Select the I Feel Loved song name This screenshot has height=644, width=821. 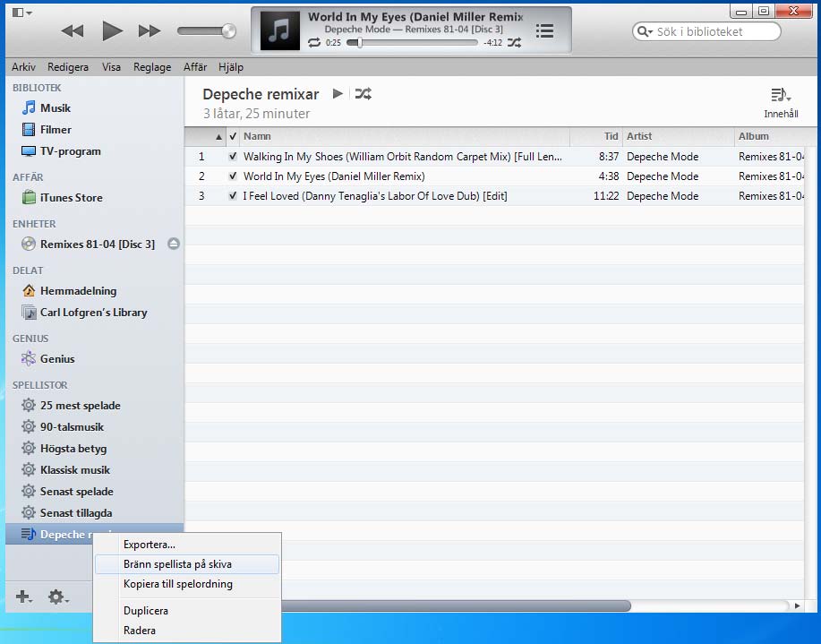[x=375, y=196]
